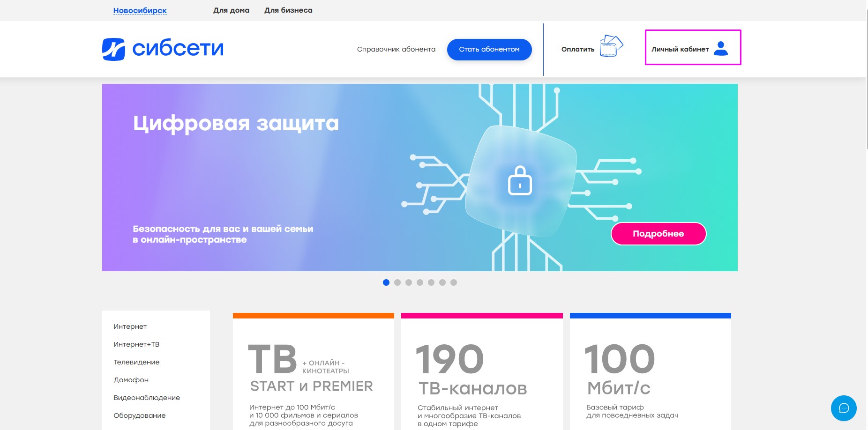
Task: Click the padlock icon on the banner
Action: 520,180
